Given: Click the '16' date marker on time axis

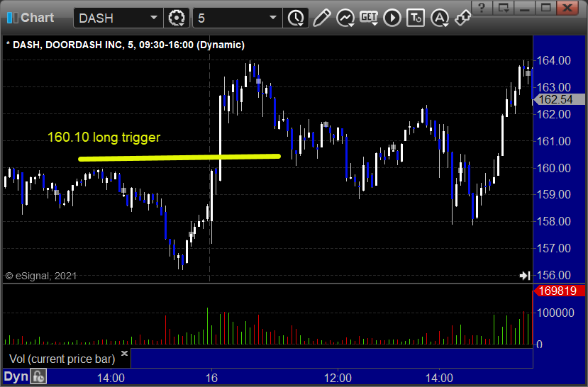Looking at the screenshot, I should click(211, 377).
